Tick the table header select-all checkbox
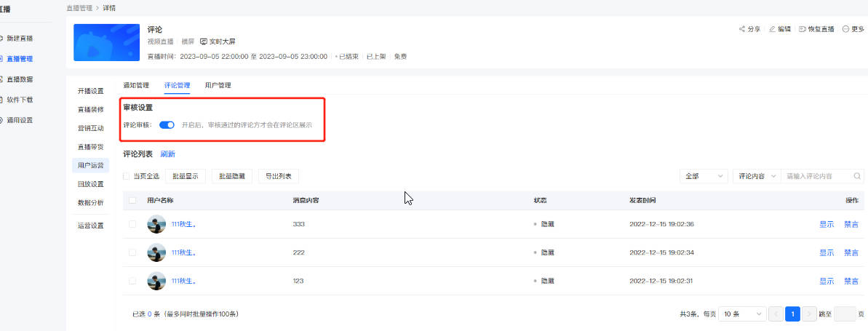This screenshot has width=868, height=331. [132, 200]
